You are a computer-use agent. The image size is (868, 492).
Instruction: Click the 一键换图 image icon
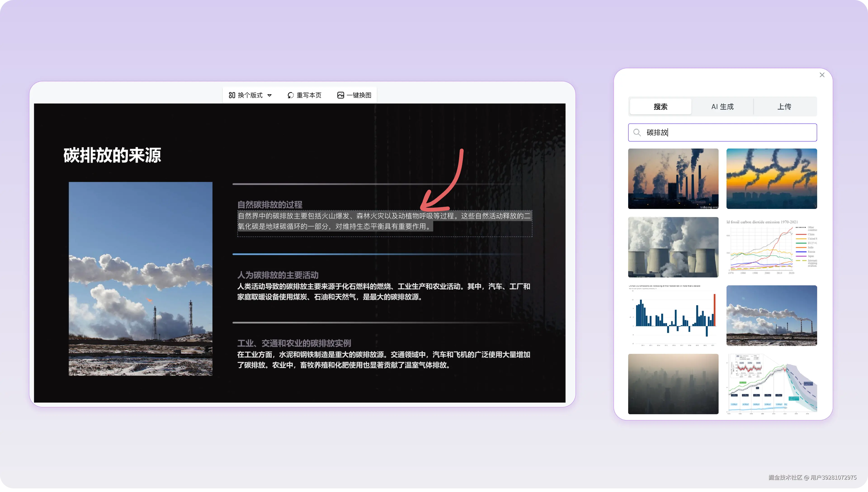[x=340, y=95]
